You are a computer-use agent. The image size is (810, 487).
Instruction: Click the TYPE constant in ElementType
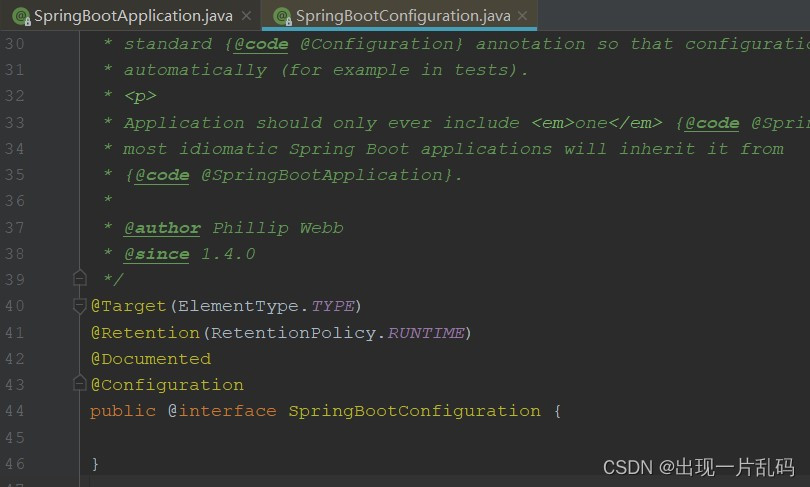[x=333, y=306]
